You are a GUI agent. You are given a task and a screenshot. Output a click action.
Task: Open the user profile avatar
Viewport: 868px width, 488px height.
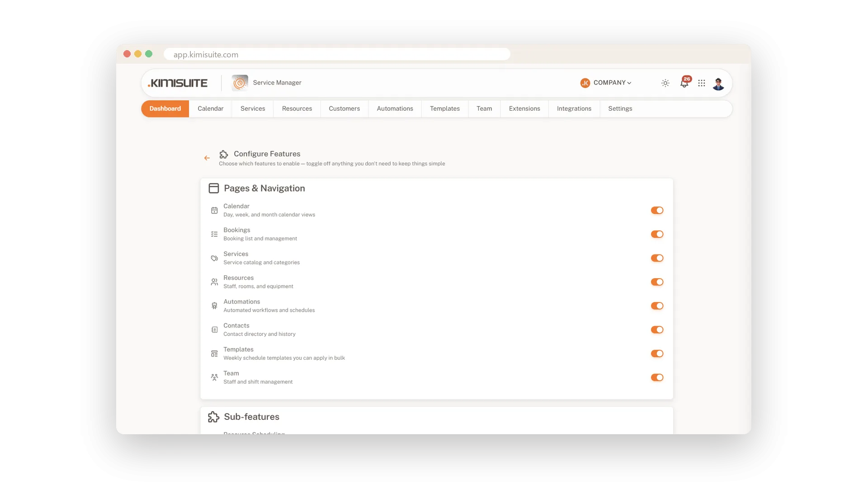pos(718,84)
